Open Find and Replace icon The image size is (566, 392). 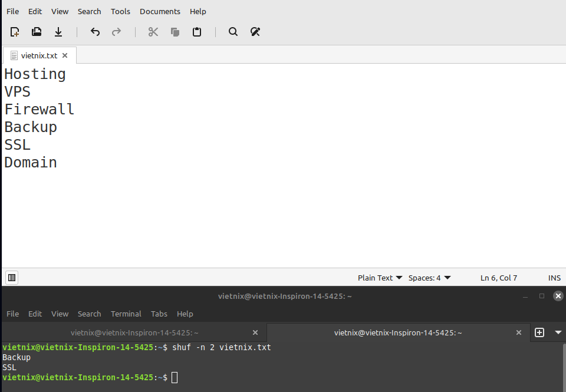[x=255, y=32]
